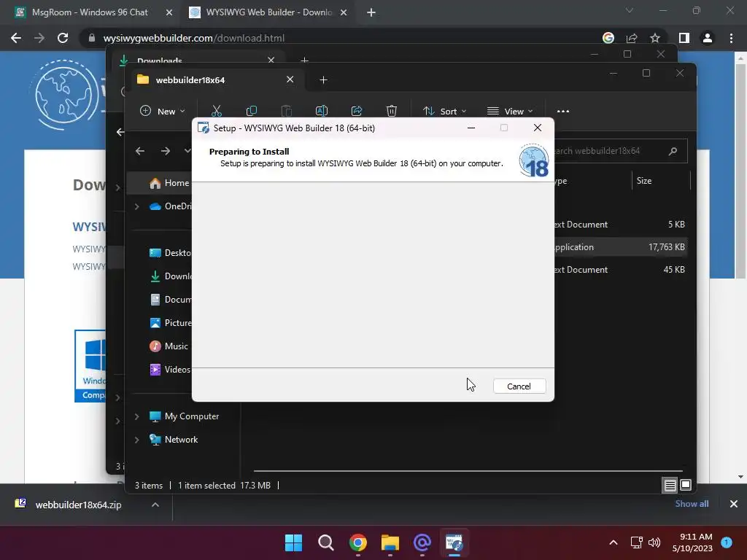The image size is (747, 560).
Task: Open Downloads folder in the sidebar
Action: click(170, 276)
